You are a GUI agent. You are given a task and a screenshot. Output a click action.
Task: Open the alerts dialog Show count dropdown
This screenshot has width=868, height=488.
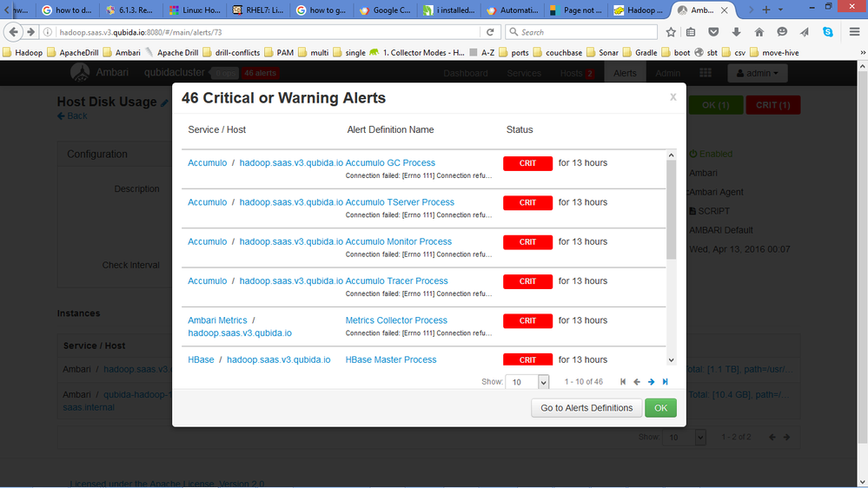click(x=527, y=382)
